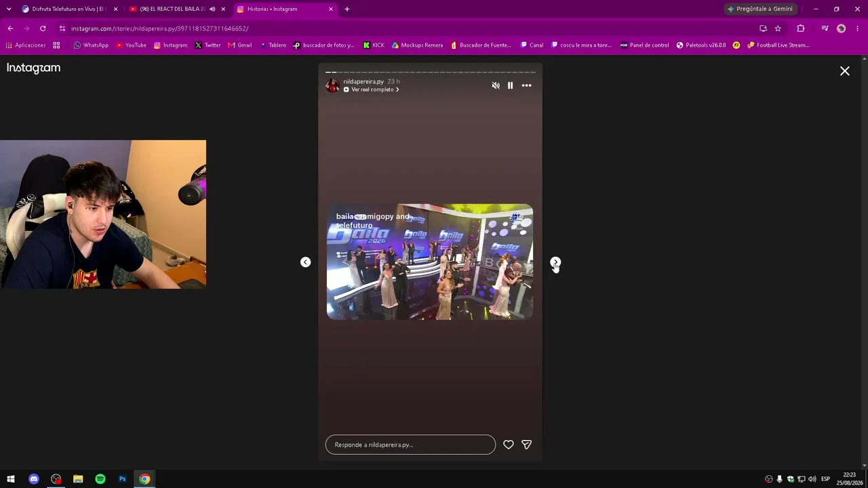
Task: Open the Instagram bookmark
Action: tap(170, 45)
